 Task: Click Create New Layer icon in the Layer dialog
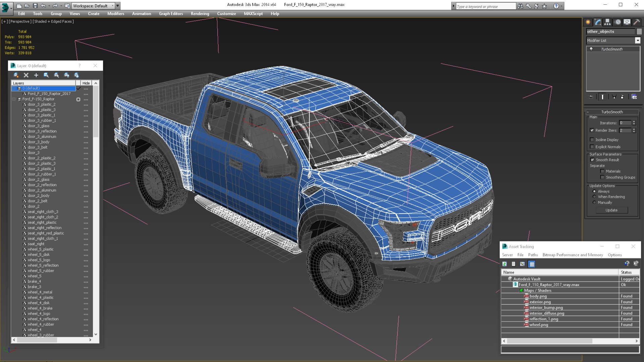point(16,75)
